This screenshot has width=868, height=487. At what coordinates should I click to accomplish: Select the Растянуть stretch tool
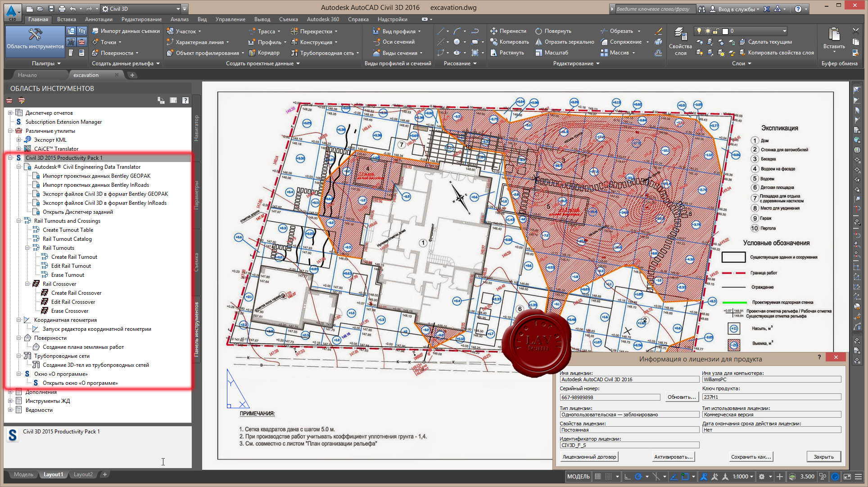point(507,53)
